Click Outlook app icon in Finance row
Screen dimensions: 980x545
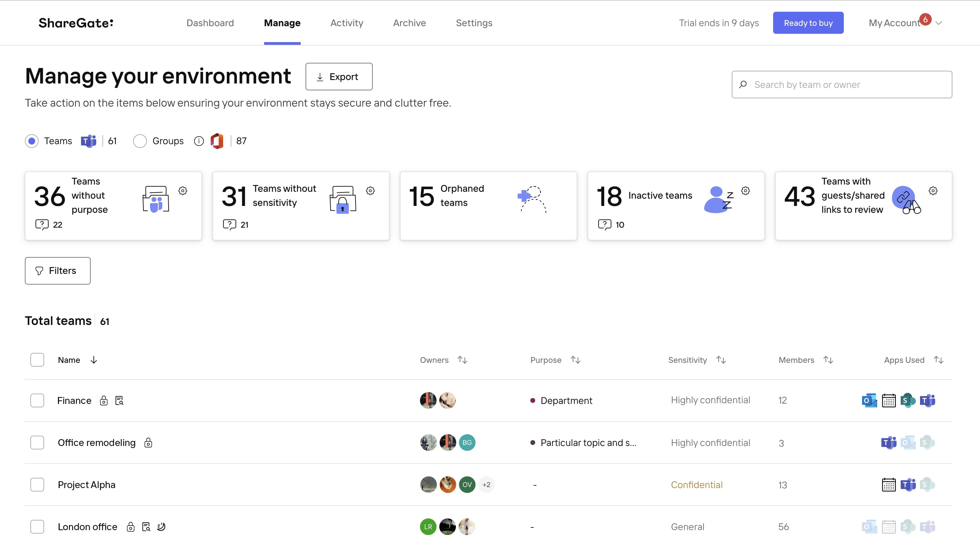tap(869, 400)
